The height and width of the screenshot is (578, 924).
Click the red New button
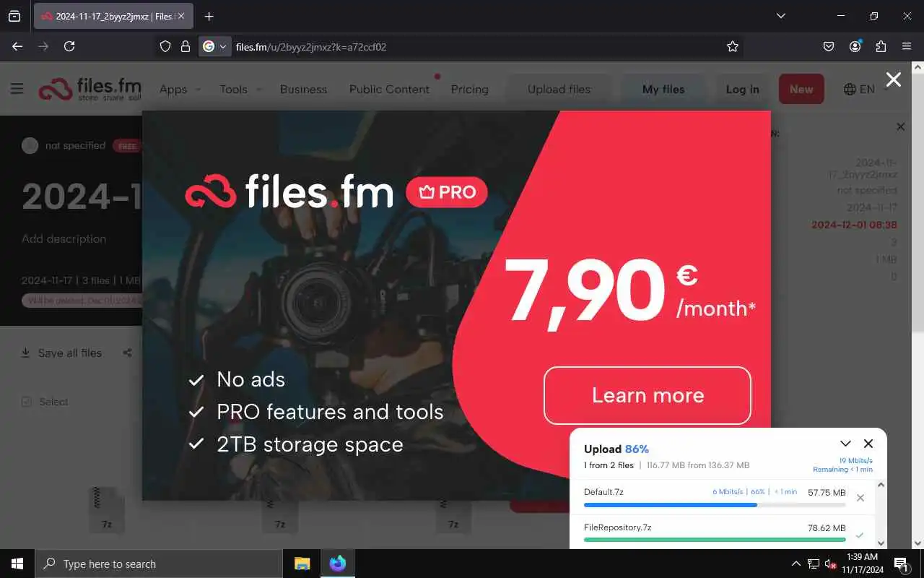point(801,90)
